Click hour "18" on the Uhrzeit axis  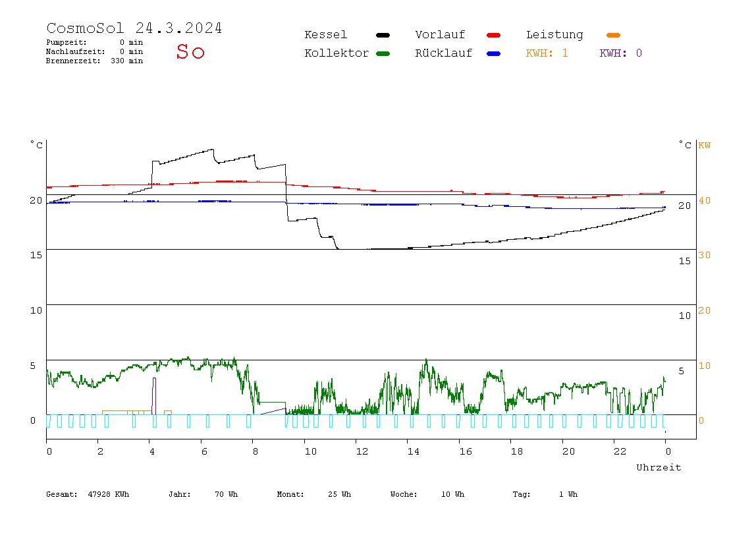[x=517, y=451]
